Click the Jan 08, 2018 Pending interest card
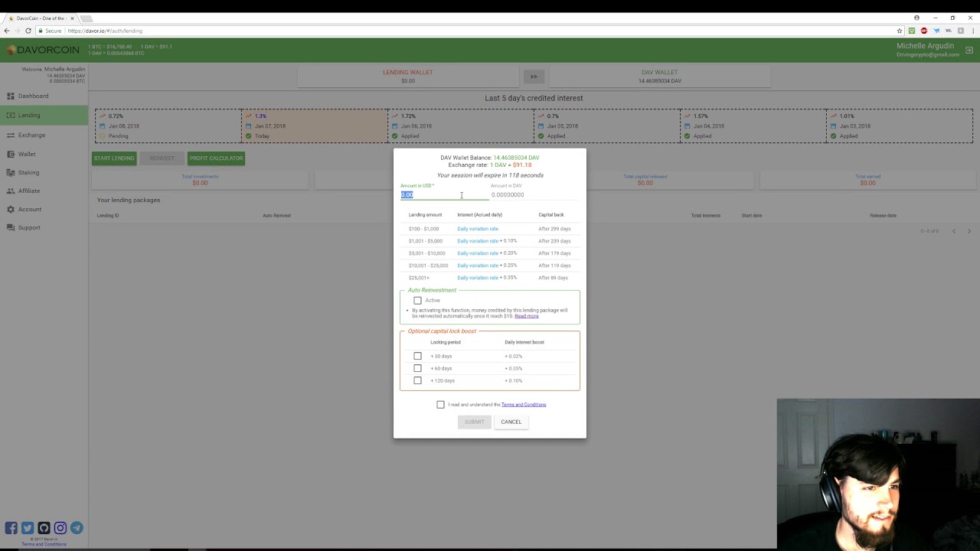The width and height of the screenshot is (980, 551). 168,126
